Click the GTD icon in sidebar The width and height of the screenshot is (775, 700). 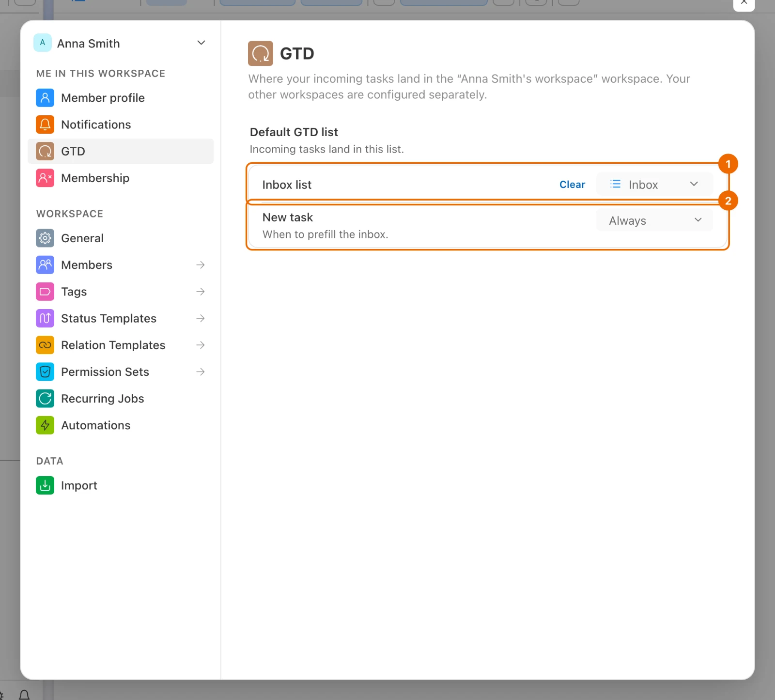[45, 151]
